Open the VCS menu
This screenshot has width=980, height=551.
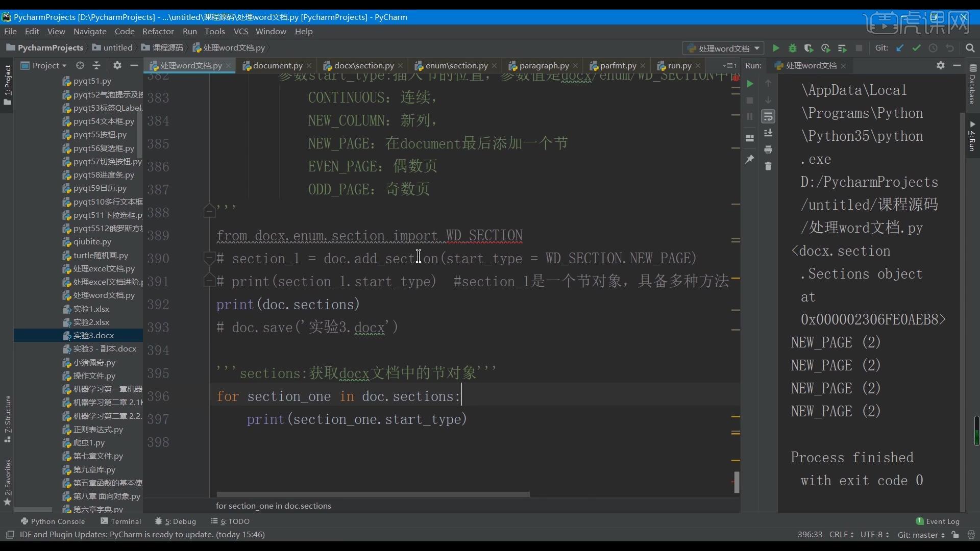click(x=240, y=32)
